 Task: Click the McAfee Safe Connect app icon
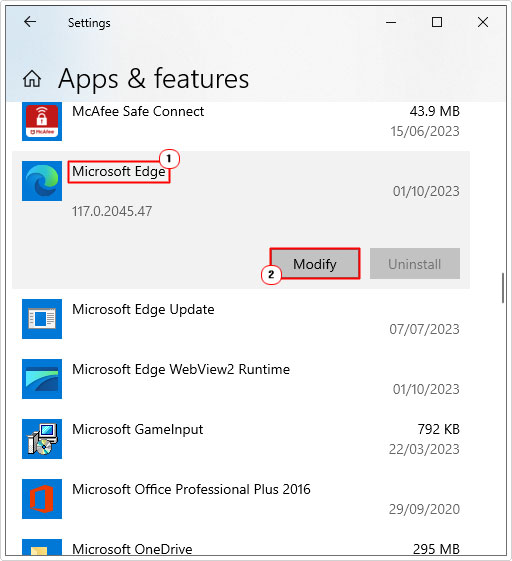(x=42, y=121)
